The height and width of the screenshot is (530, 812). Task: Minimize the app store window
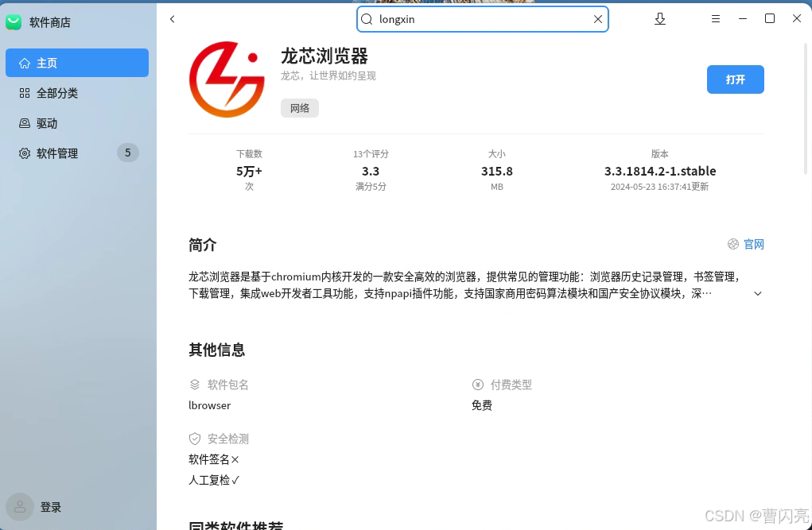click(x=743, y=18)
